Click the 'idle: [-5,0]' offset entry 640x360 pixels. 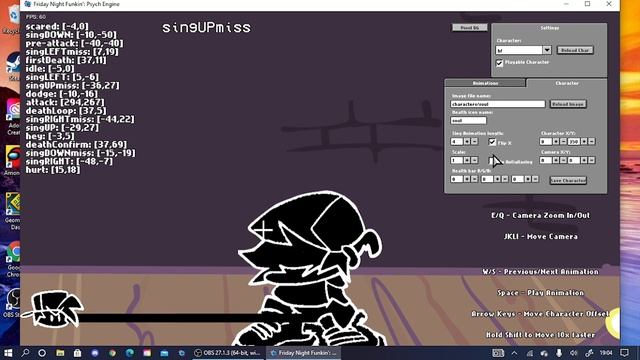[x=50, y=69]
